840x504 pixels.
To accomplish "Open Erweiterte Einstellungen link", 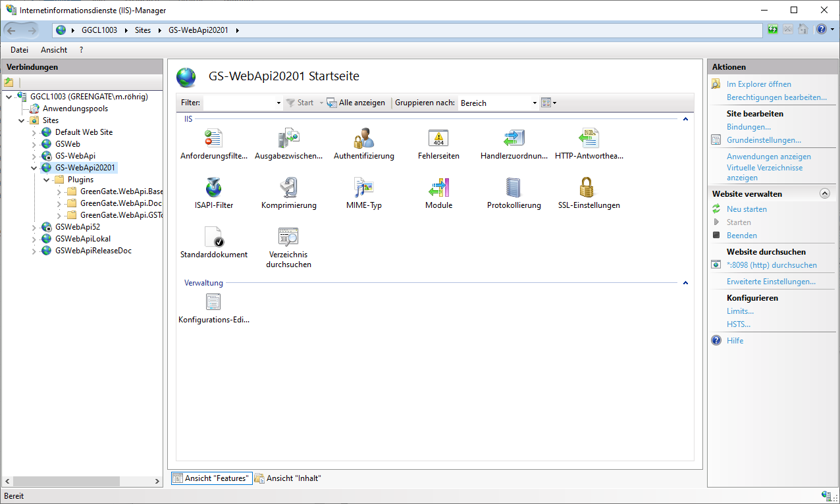I will pyautogui.click(x=771, y=282).
